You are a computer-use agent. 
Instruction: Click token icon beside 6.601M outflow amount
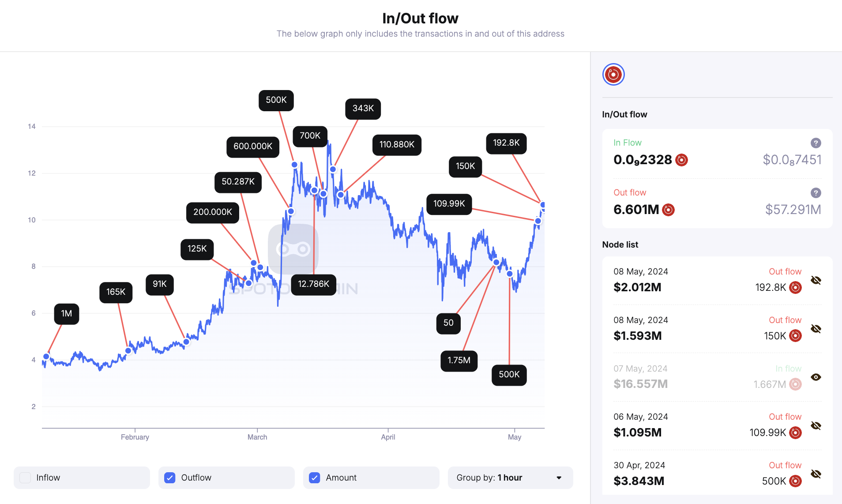[668, 210]
